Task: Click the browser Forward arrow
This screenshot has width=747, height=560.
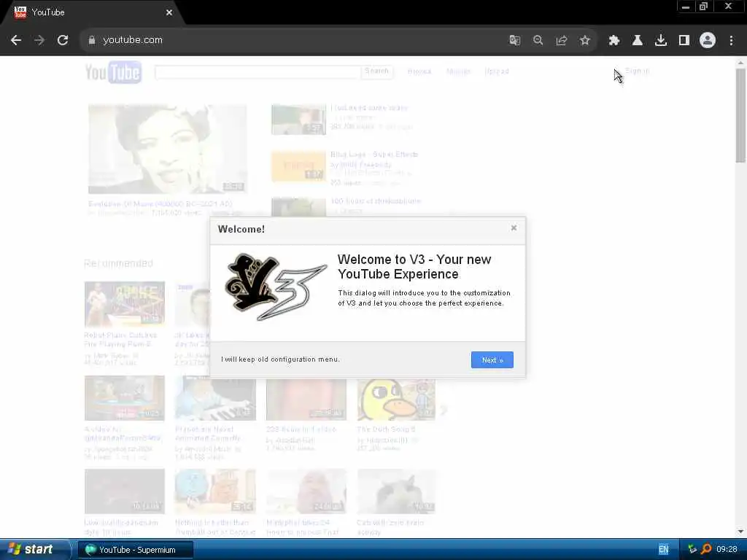Action: pos(39,41)
